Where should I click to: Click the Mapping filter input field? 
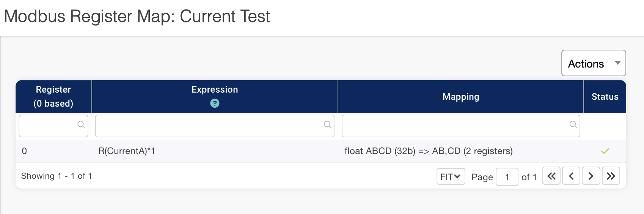point(455,126)
